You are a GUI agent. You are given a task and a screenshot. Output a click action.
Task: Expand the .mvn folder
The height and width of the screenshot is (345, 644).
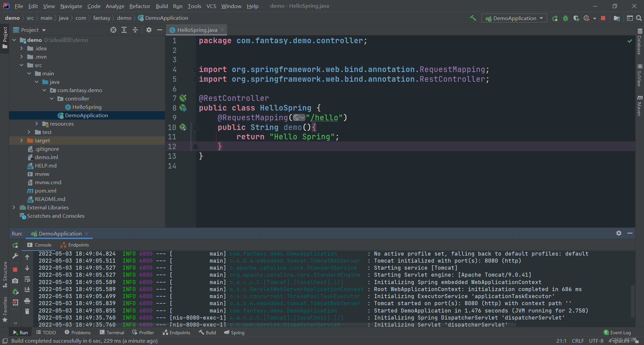tap(21, 57)
